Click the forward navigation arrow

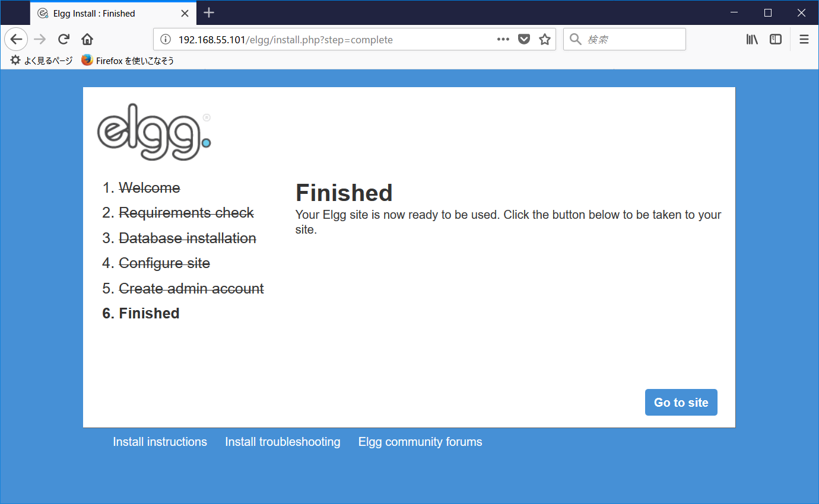pyautogui.click(x=39, y=39)
